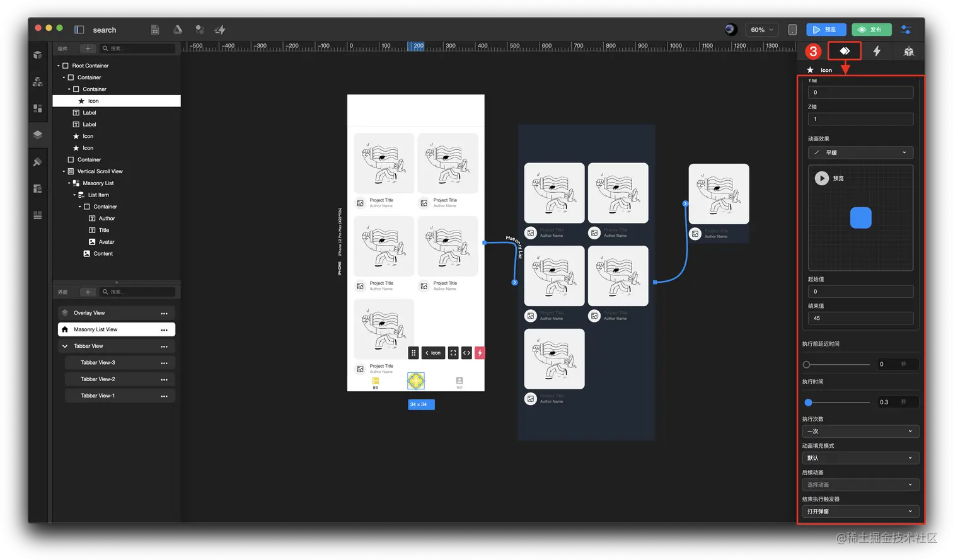Open the 执行次数 dropdown
The height and width of the screenshot is (560, 953).
pos(860,431)
